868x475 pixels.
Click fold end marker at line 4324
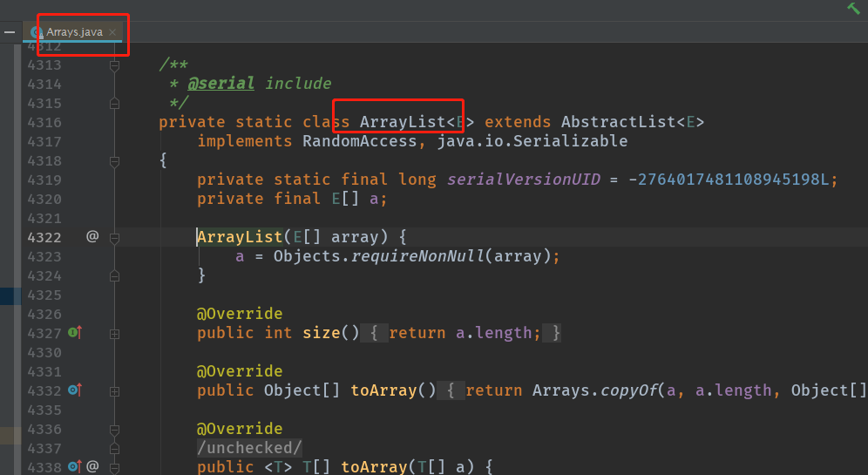click(114, 275)
